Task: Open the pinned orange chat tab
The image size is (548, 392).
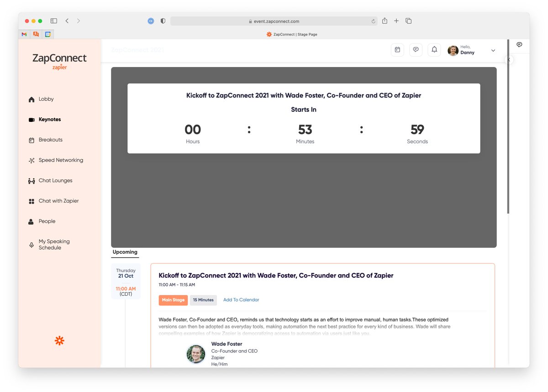Action: point(36,34)
